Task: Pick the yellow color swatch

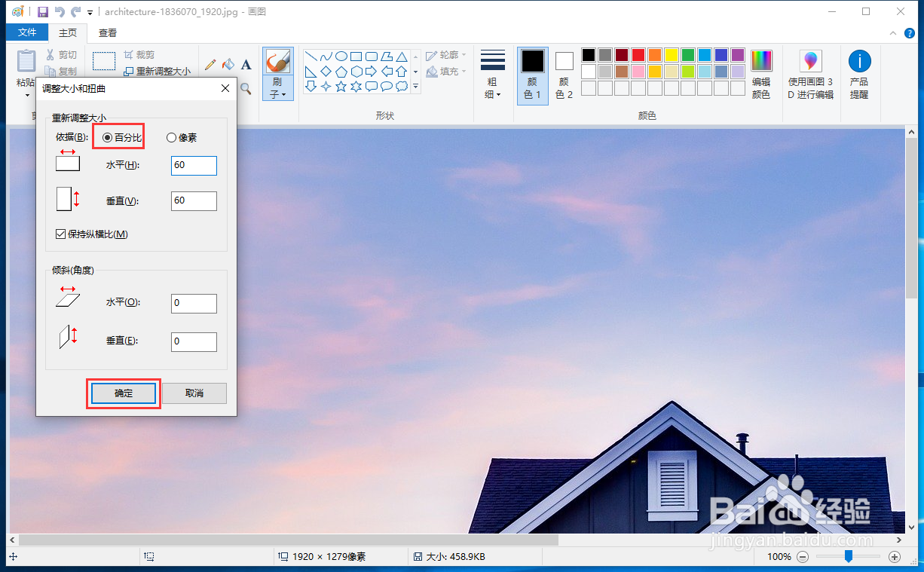Action: pyautogui.click(x=672, y=55)
